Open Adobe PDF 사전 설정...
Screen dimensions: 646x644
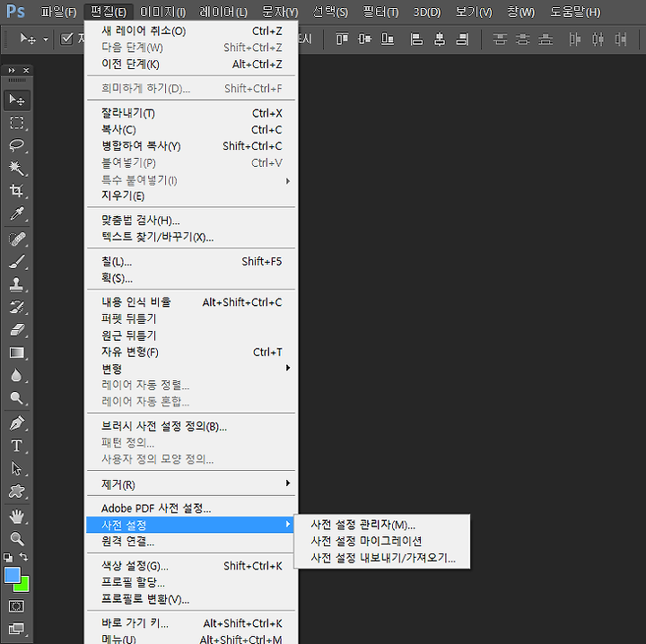click(192, 509)
